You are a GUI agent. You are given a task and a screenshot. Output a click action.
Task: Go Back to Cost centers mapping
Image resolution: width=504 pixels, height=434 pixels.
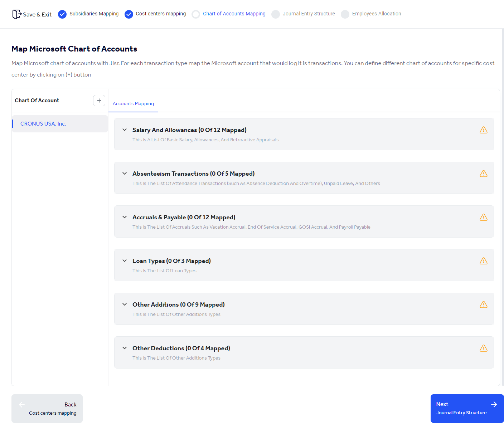click(47, 408)
